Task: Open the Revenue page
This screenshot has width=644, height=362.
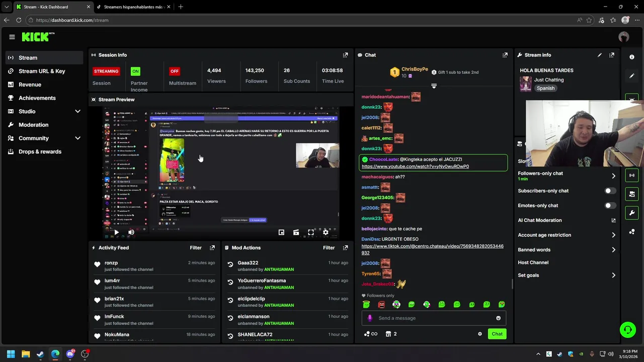Action: pyautogui.click(x=44, y=84)
